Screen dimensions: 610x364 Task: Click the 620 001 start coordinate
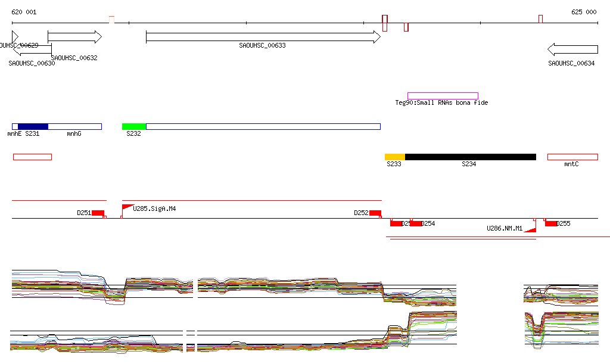24,12
